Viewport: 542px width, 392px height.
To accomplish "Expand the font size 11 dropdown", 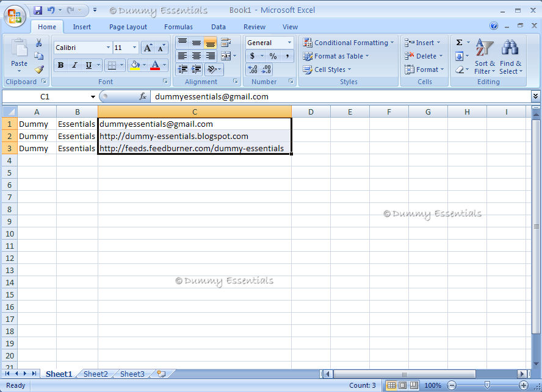I will click(134, 48).
